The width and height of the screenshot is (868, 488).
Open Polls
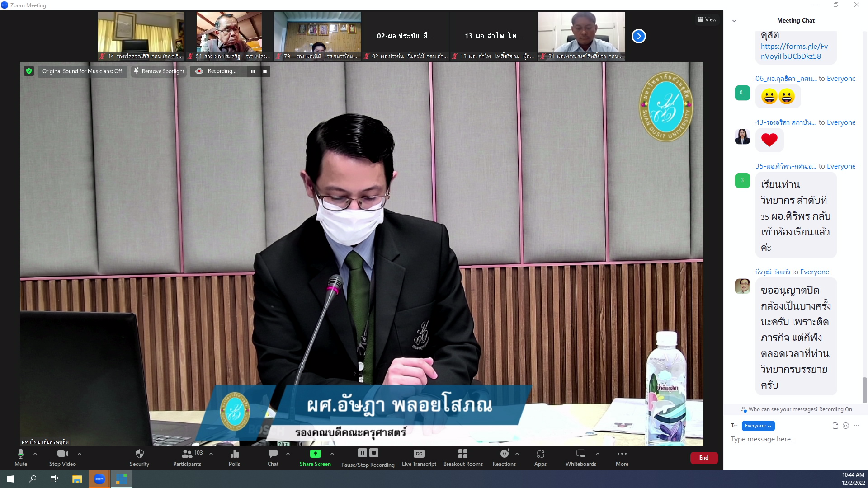click(234, 457)
